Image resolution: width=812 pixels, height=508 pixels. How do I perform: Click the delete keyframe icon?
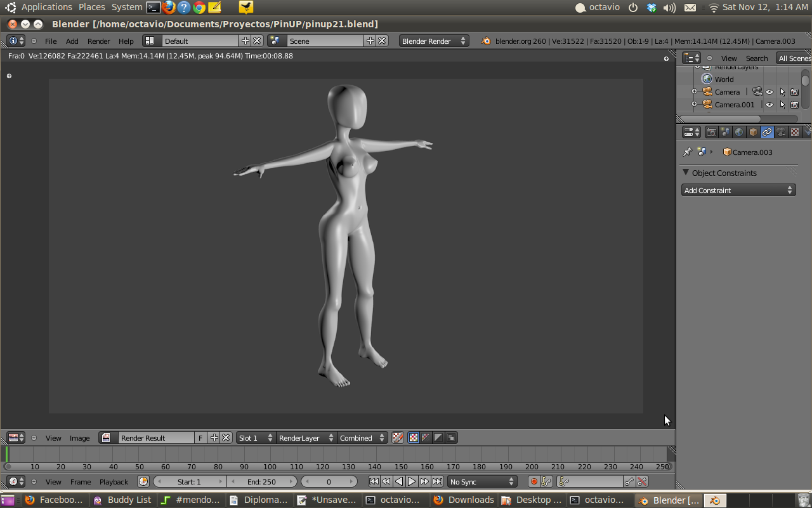642,482
